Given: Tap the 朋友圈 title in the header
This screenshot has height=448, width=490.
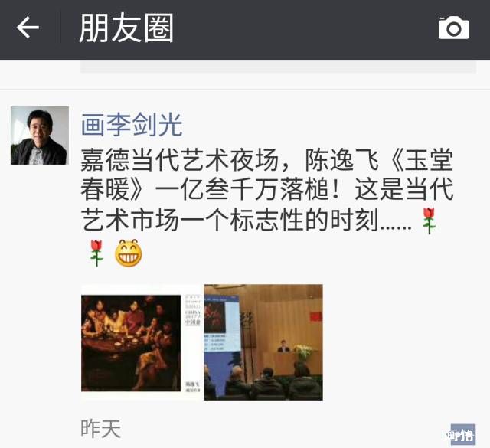Looking at the screenshot, I should [126, 28].
